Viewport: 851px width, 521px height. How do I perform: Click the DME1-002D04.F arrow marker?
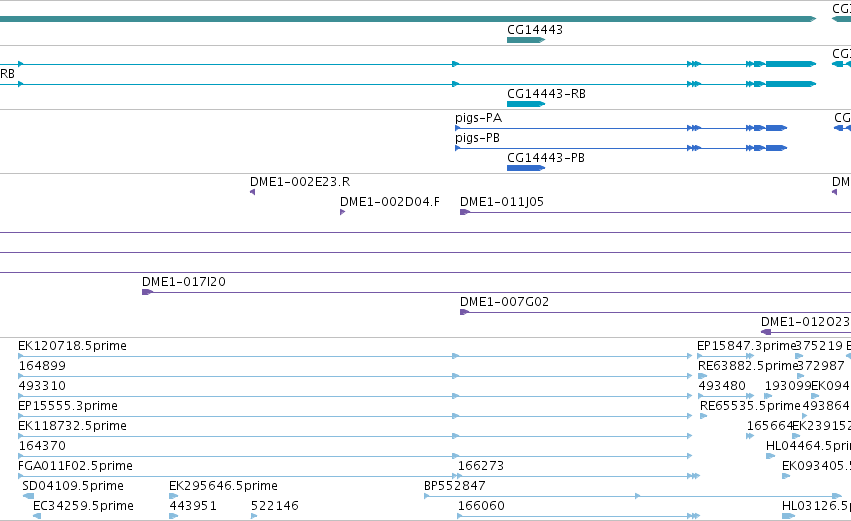[x=342, y=212]
